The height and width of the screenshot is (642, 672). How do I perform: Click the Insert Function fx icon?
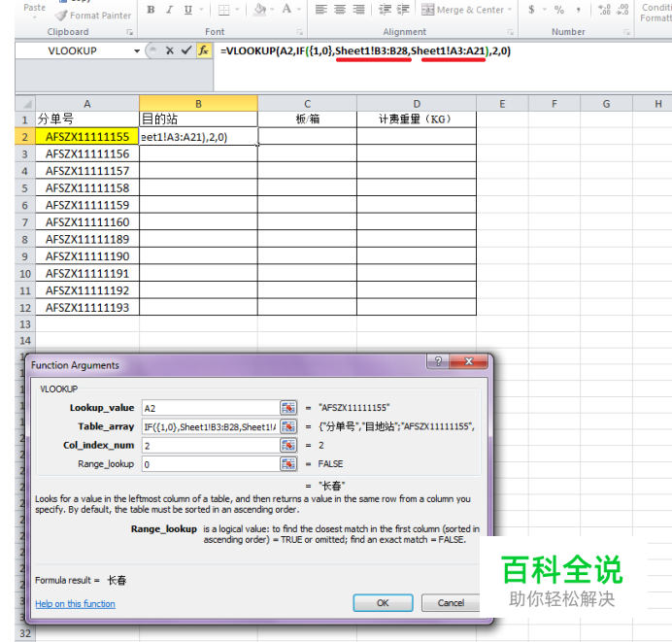pyautogui.click(x=204, y=51)
